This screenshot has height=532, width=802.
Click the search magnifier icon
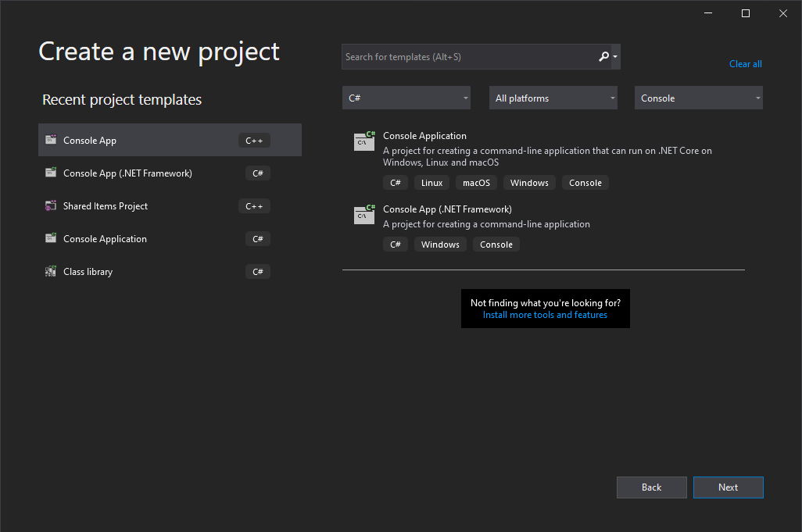click(604, 56)
